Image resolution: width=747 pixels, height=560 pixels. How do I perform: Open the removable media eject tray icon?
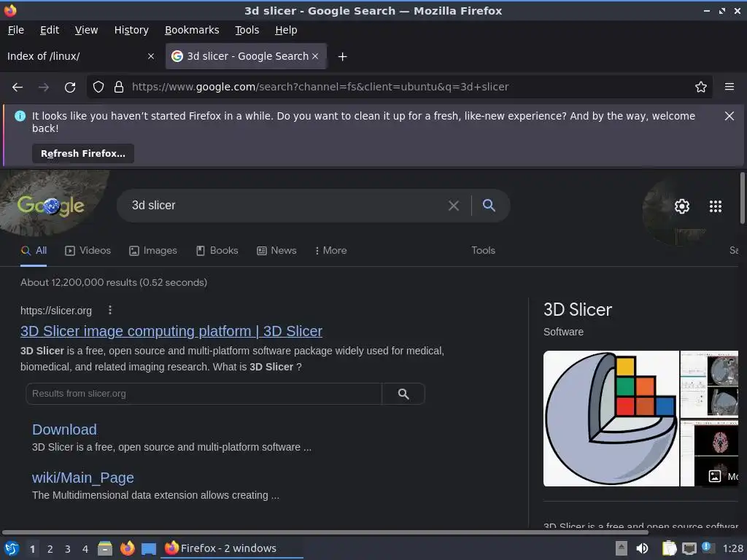(622, 548)
